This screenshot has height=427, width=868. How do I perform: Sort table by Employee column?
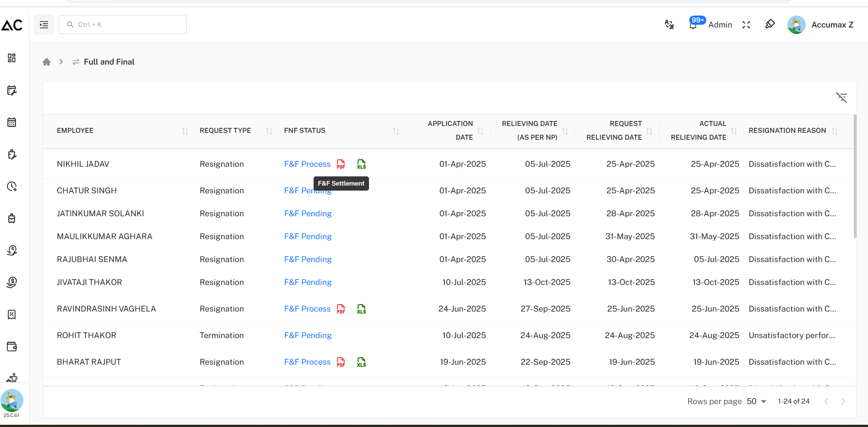(185, 131)
